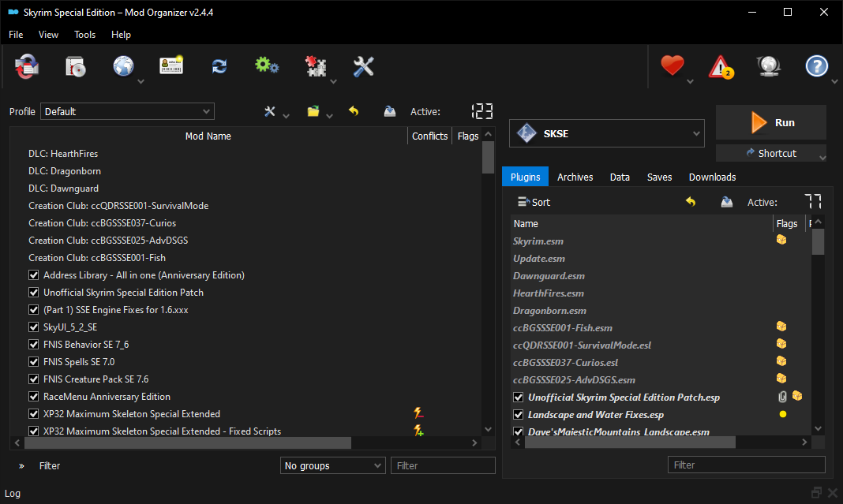Click the float log panel icon
Screen dimensions: 843x504
point(817,492)
